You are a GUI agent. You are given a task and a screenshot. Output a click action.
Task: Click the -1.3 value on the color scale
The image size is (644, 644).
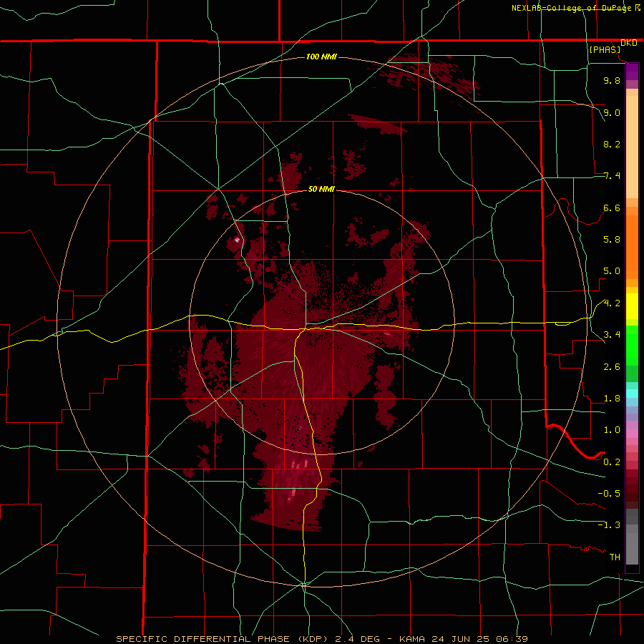609,525
